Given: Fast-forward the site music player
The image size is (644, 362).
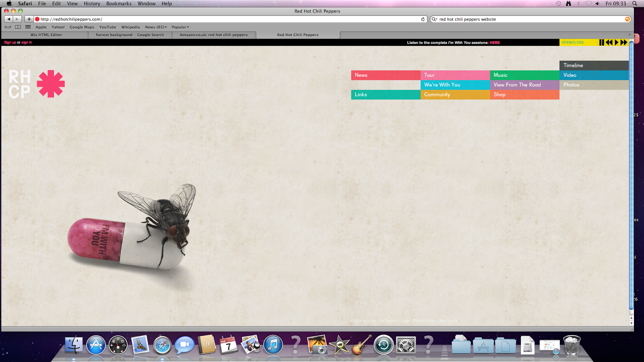Looking at the screenshot, I should (x=624, y=42).
